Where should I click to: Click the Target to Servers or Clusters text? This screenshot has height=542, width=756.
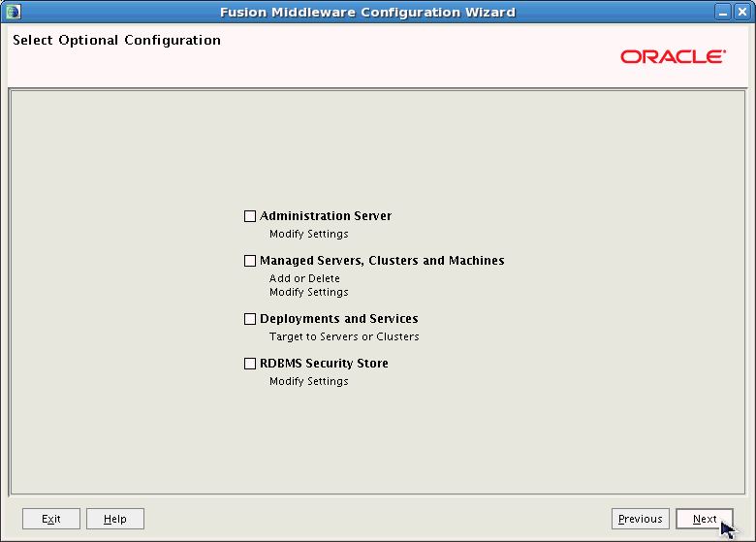[344, 336]
